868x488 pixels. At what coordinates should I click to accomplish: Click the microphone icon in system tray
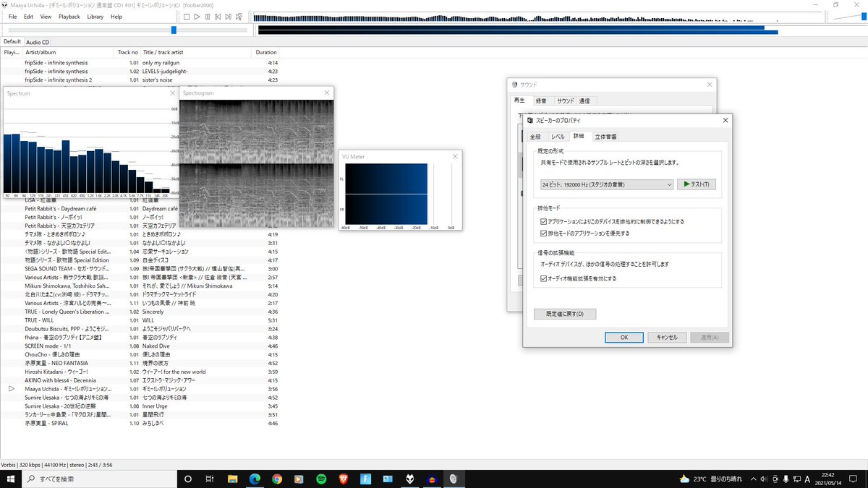(786, 479)
